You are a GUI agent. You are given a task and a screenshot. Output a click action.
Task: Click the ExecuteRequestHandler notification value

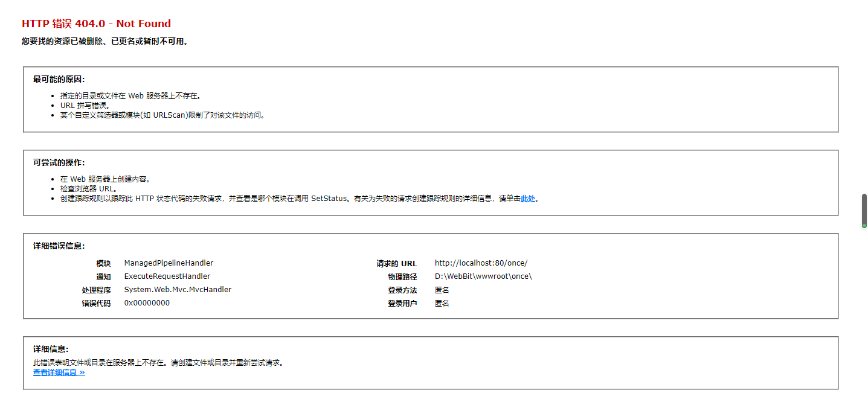(x=167, y=276)
